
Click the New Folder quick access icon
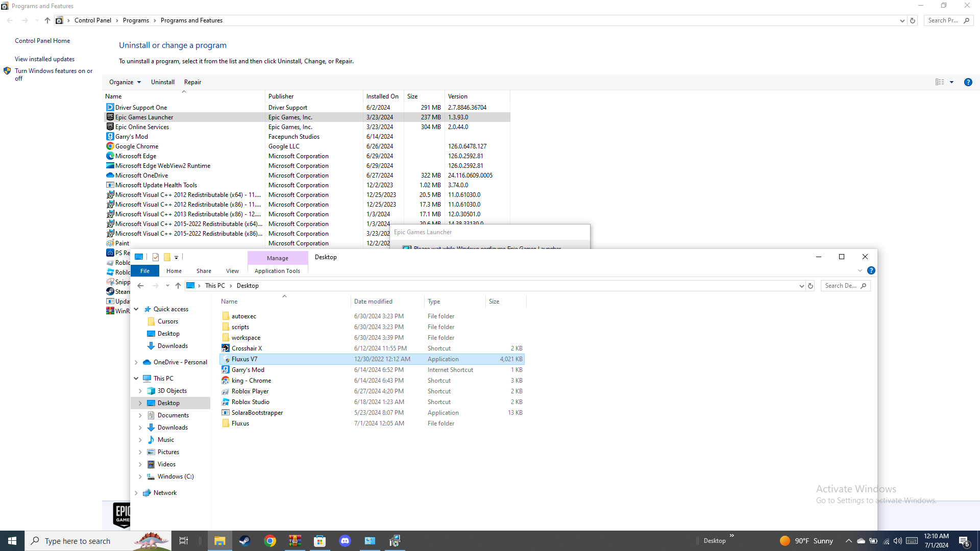tap(167, 257)
